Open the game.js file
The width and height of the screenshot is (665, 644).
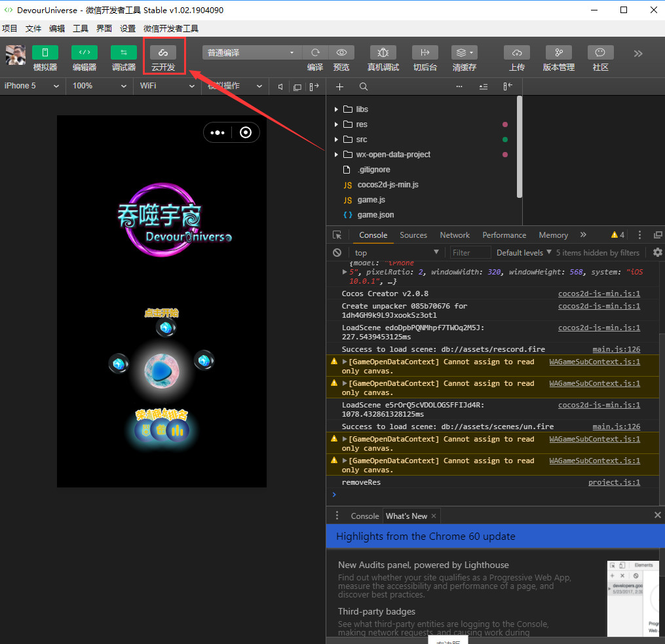(371, 200)
